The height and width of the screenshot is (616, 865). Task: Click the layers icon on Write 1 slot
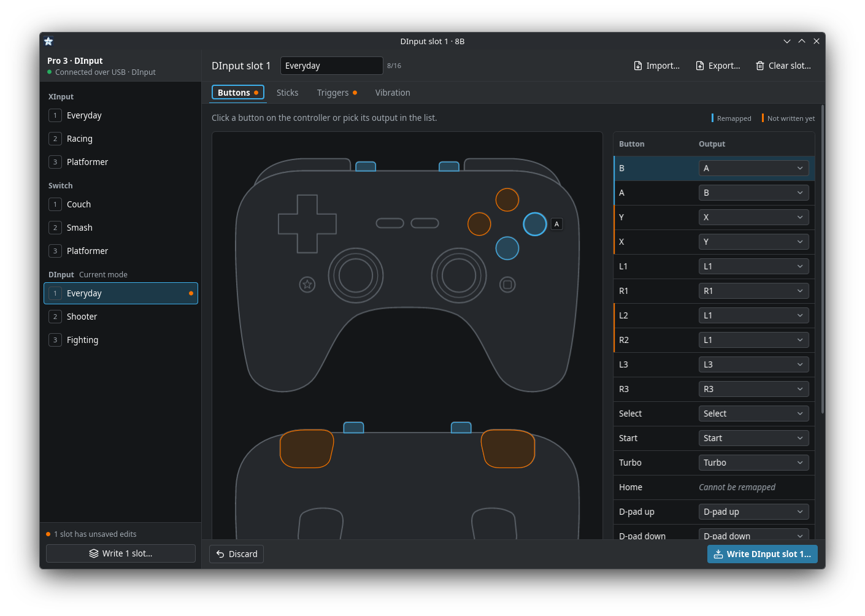[x=94, y=553]
